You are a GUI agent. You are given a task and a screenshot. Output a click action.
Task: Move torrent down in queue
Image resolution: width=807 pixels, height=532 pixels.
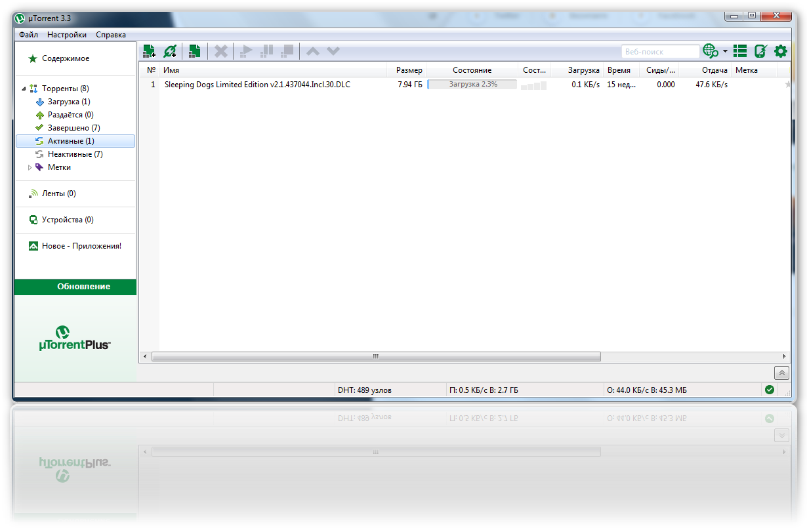click(333, 51)
